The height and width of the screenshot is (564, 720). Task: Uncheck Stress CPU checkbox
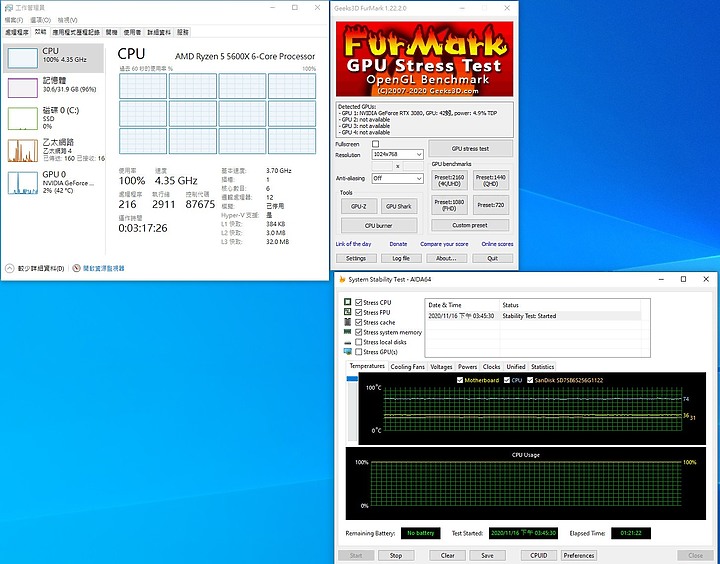point(359,302)
